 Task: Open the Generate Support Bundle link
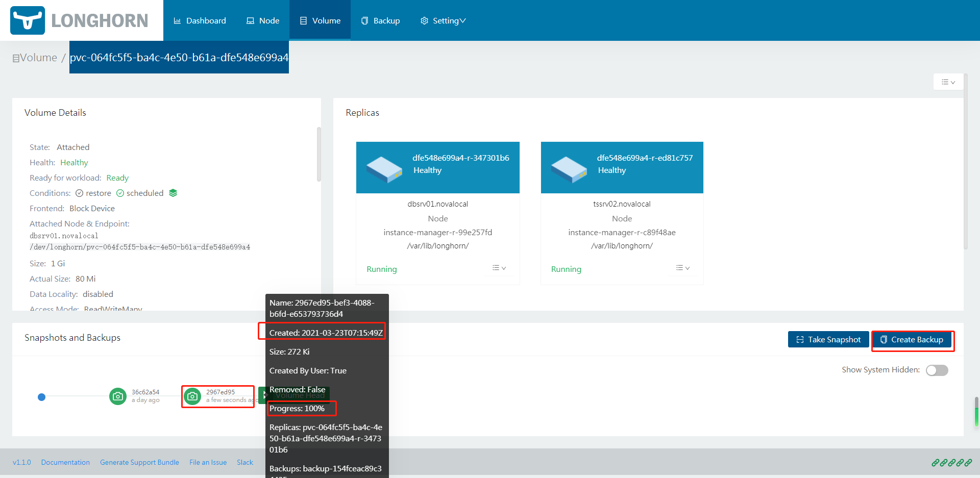[139, 462]
